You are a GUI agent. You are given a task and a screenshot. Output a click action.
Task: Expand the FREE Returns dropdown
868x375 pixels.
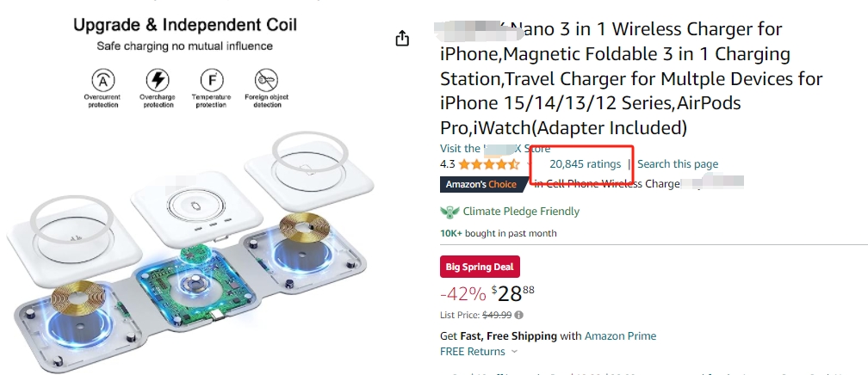tap(515, 351)
